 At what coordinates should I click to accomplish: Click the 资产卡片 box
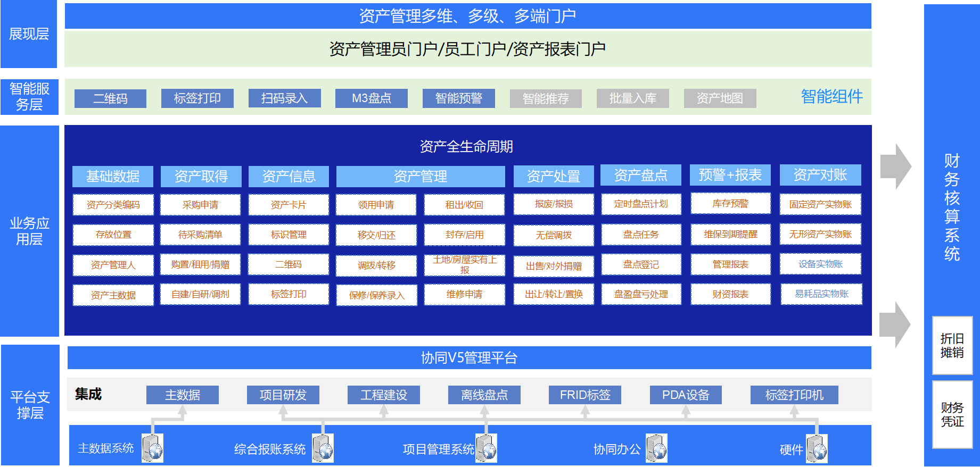[x=289, y=205]
